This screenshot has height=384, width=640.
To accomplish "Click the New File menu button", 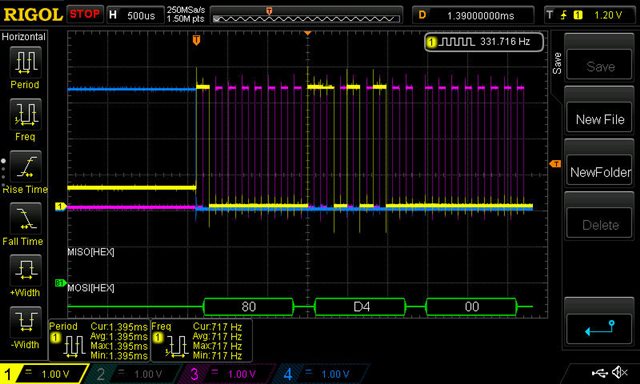I will (600, 119).
